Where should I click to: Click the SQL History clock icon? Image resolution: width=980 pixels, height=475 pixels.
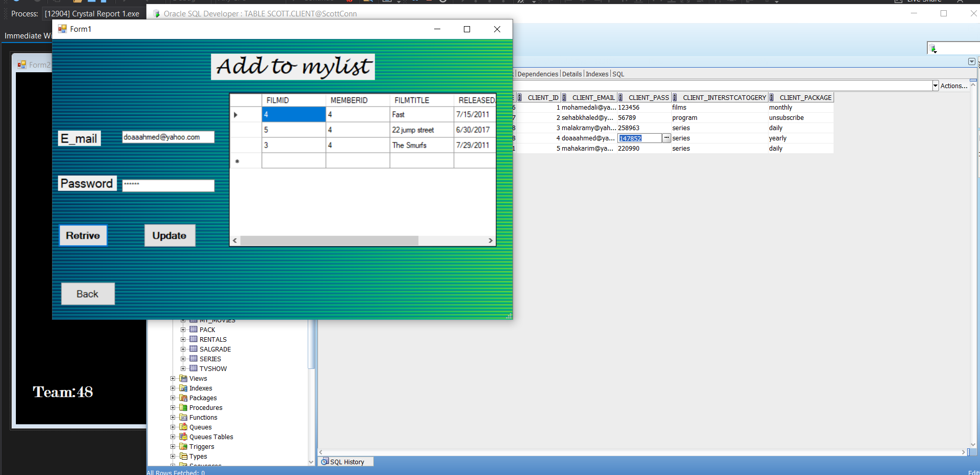pos(326,461)
